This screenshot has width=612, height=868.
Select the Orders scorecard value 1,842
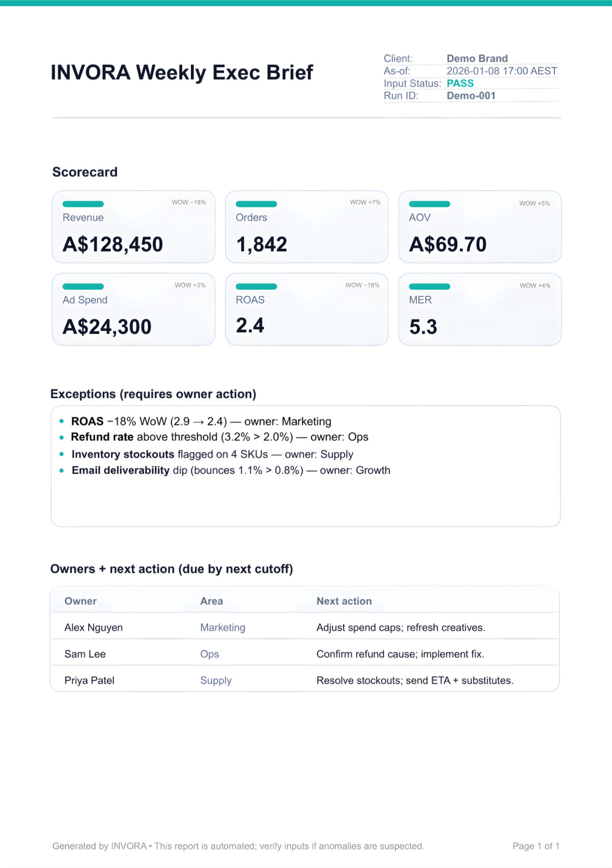261,244
